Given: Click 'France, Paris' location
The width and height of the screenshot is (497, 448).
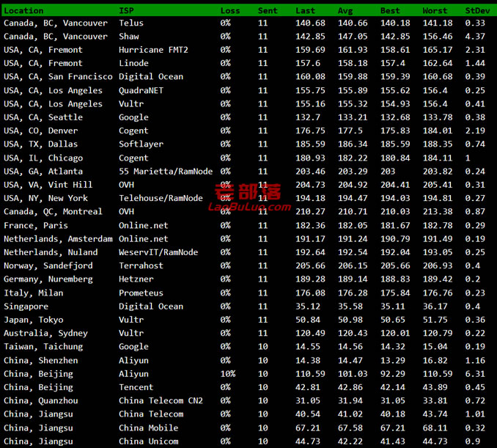Looking at the screenshot, I should click(x=36, y=225).
